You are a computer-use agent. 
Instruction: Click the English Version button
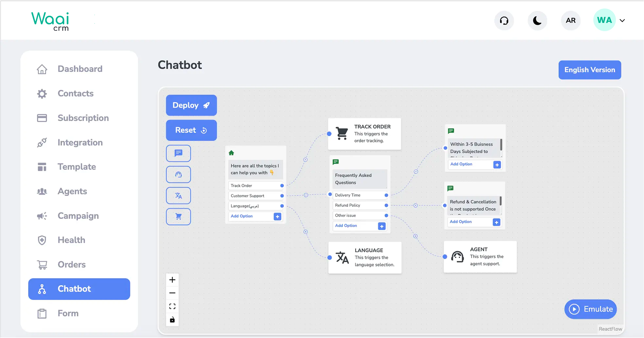pyautogui.click(x=589, y=70)
